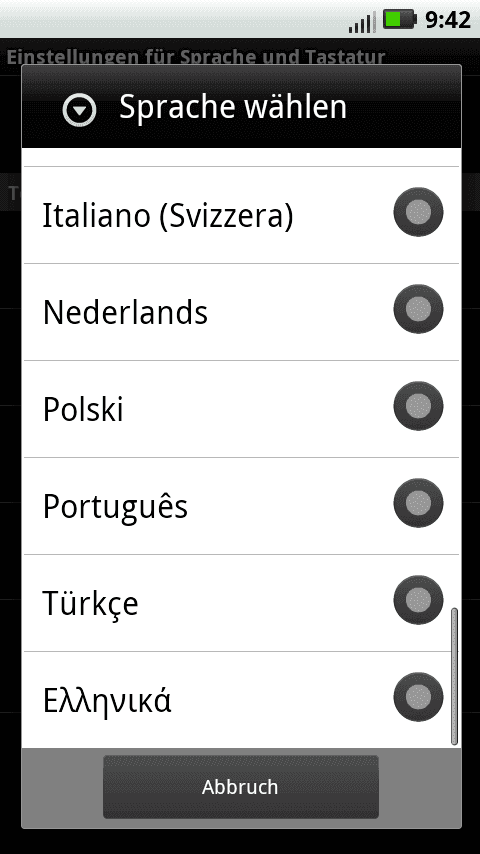Click the Sprache wählen dialog title
Screen dimensions: 480x854
(x=233, y=107)
